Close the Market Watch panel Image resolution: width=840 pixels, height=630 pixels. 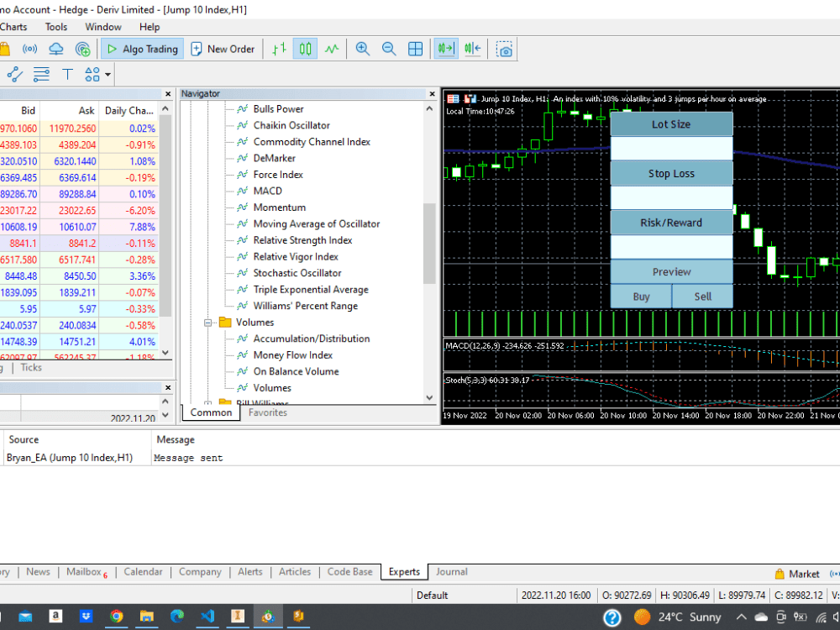point(168,94)
